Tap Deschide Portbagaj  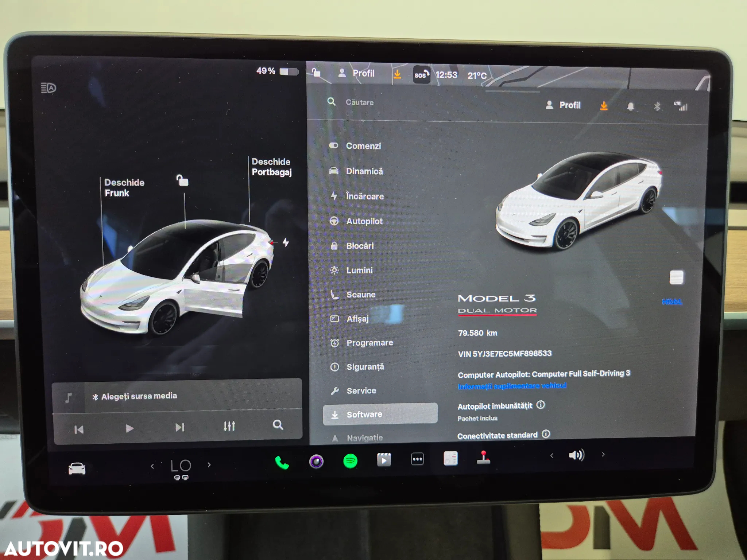pyautogui.click(x=271, y=167)
